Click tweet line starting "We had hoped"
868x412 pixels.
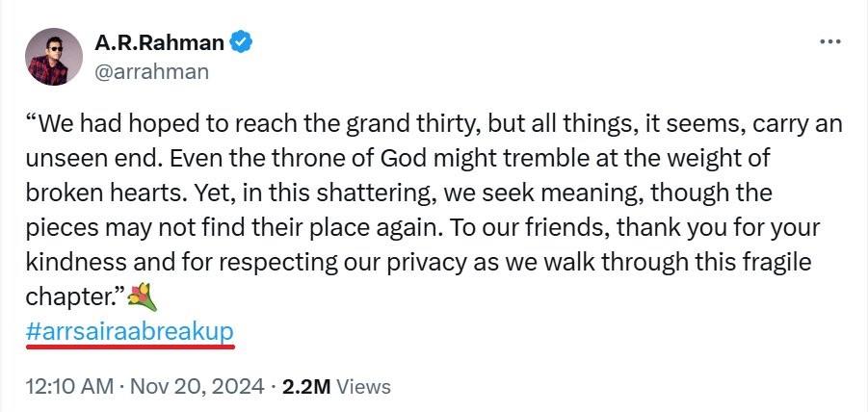coord(434,125)
